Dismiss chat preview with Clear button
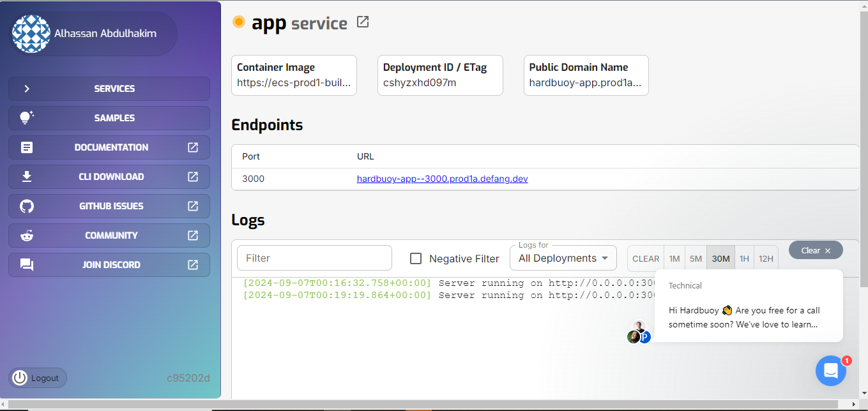 816,250
